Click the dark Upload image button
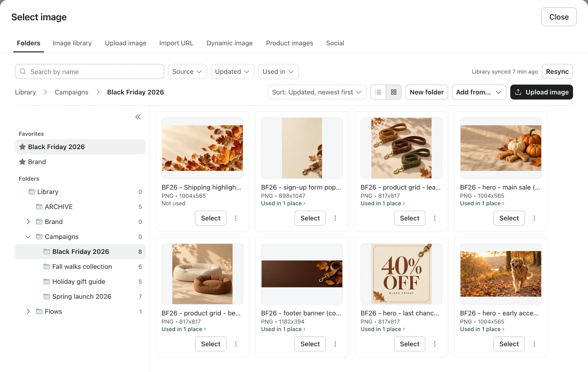588x372 pixels. (541, 92)
